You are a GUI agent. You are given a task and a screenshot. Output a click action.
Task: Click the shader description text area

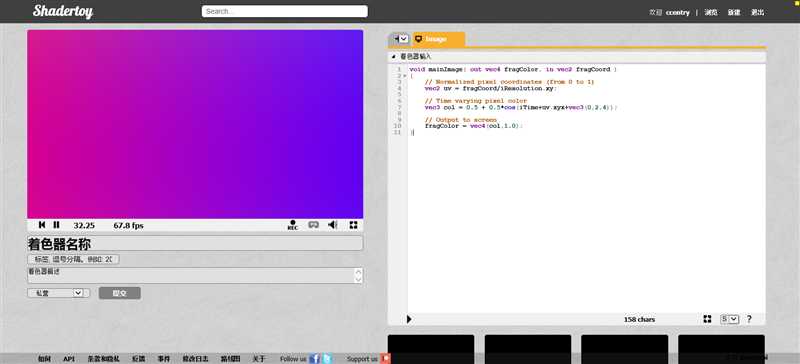[195, 276]
